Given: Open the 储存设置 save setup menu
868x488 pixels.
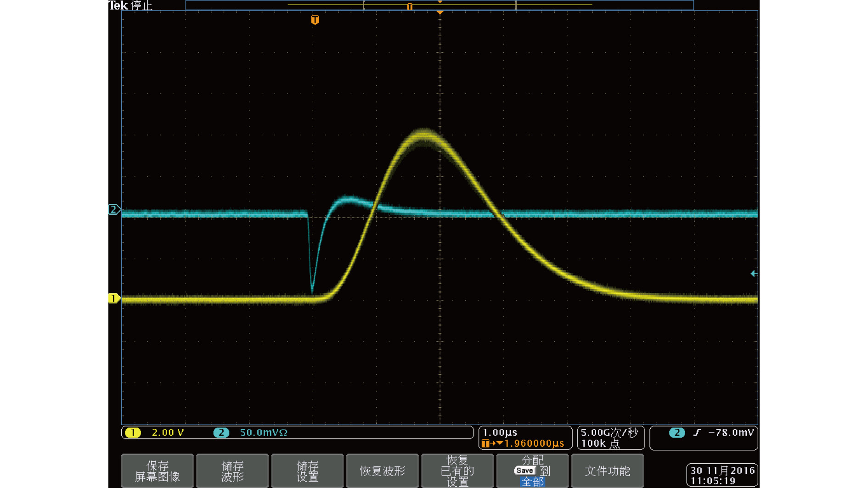Looking at the screenshot, I should 307,471.
